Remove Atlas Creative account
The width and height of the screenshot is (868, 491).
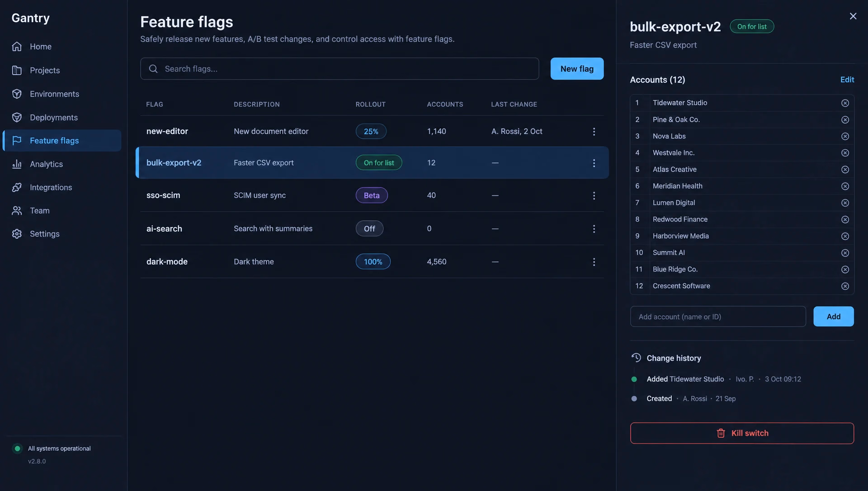click(x=845, y=170)
